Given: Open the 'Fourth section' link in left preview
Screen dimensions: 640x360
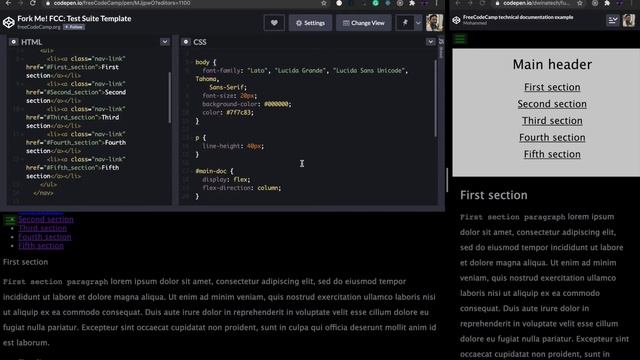Looking at the screenshot, I should coord(45,237).
